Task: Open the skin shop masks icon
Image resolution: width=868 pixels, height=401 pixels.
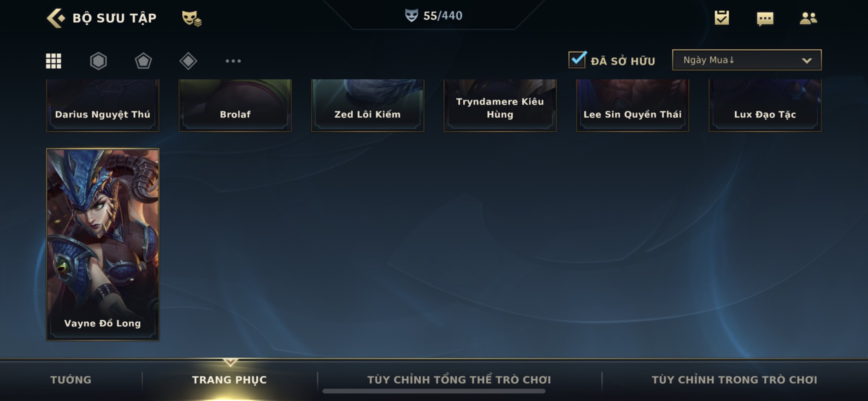Action: point(191,18)
